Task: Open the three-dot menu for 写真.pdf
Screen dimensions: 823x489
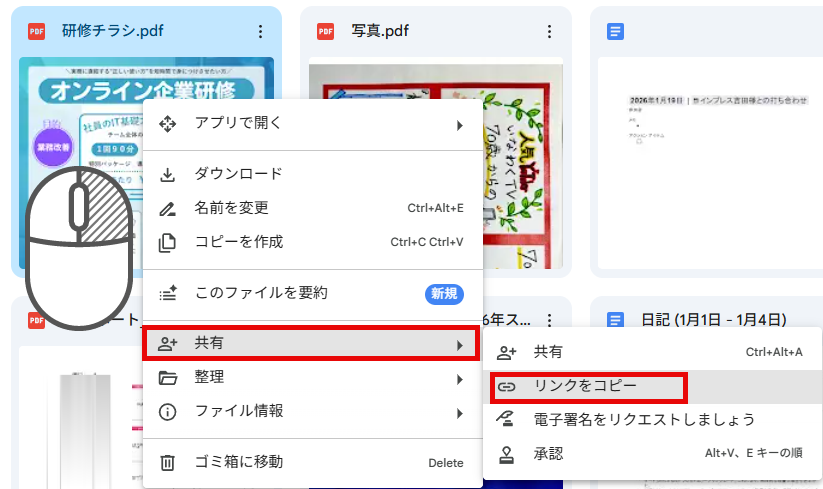Action: 548,31
